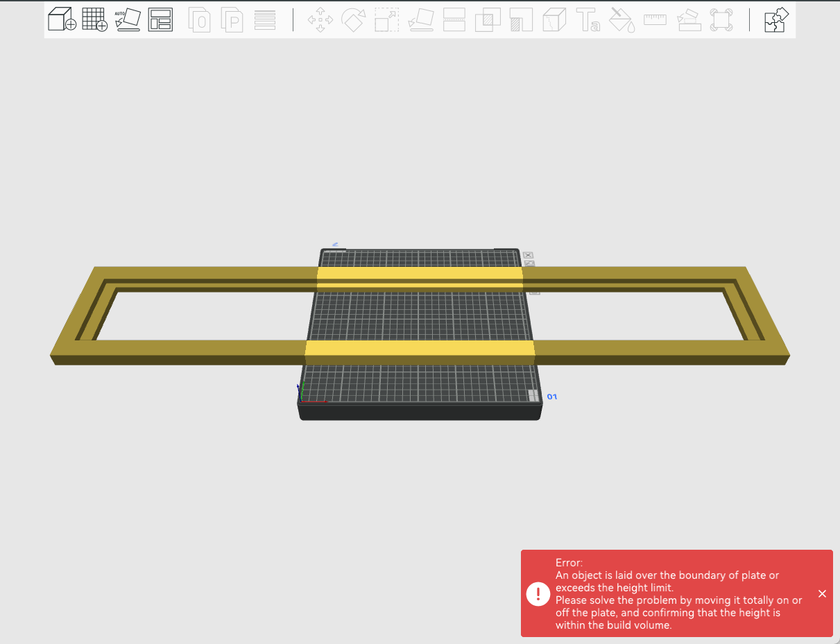This screenshot has width=840, height=644.
Task: Click the Add model cube icon
Action: pos(62,20)
